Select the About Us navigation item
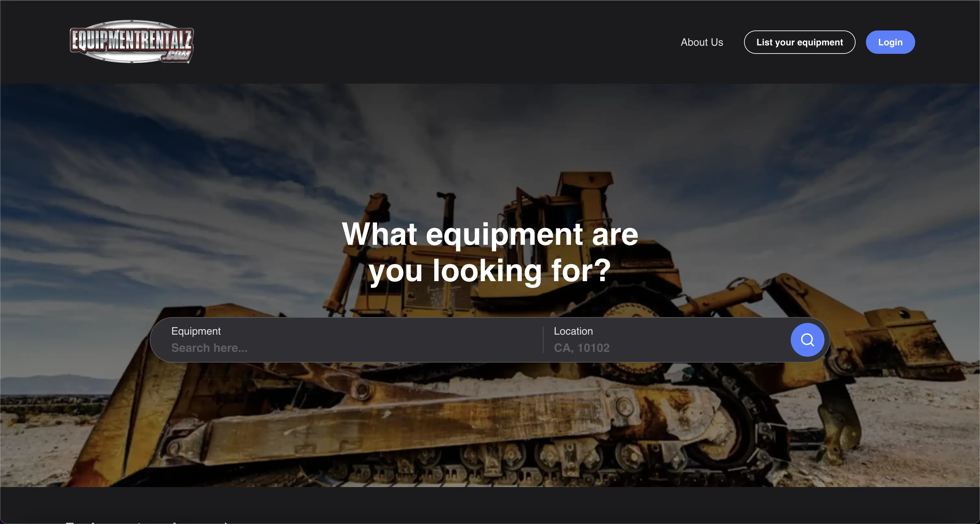Screen dimensions: 980x524 702,42
